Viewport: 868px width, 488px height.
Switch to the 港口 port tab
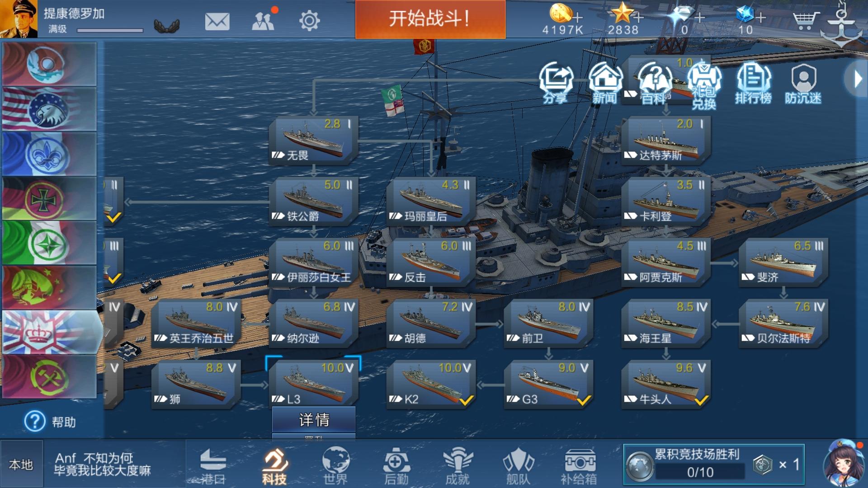pos(213,466)
